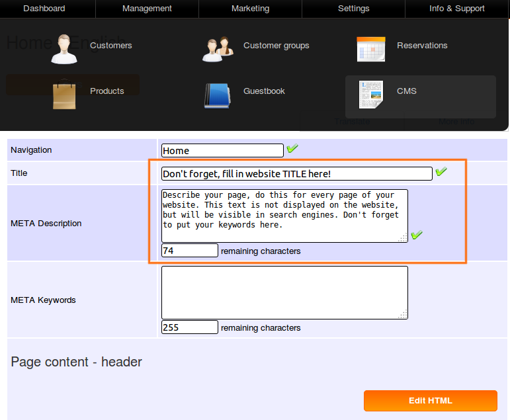Click green checkmark next to Title field
The image size is (510, 420).
pos(441,172)
